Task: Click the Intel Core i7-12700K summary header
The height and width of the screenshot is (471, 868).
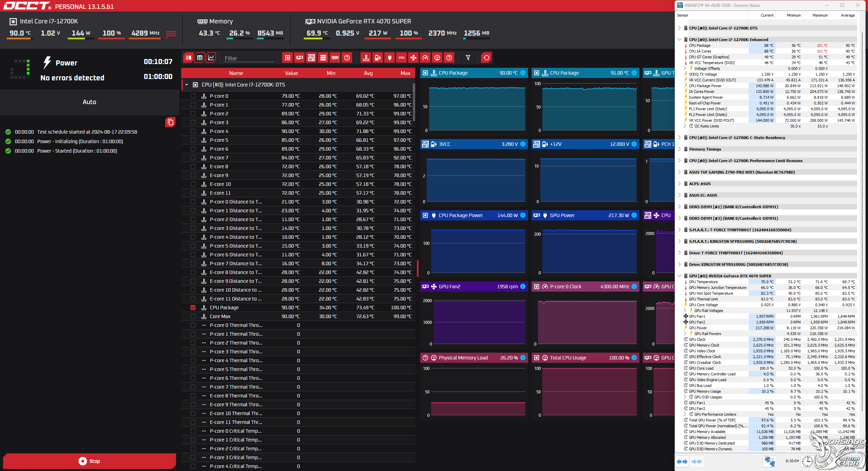Action: (44, 21)
